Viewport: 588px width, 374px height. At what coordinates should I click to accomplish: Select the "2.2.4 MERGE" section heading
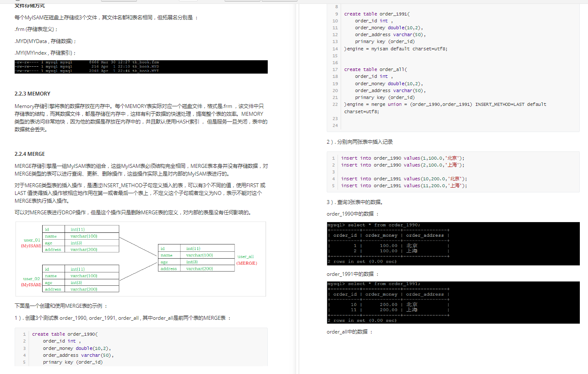tap(29, 154)
